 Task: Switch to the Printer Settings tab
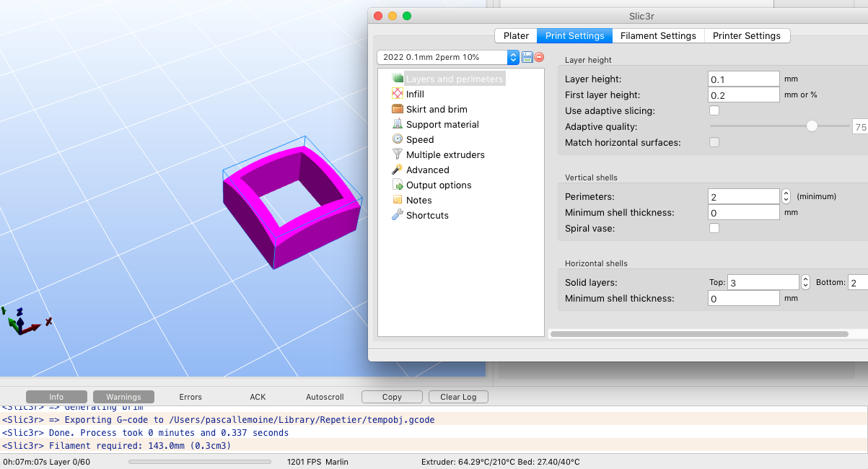[x=747, y=35]
